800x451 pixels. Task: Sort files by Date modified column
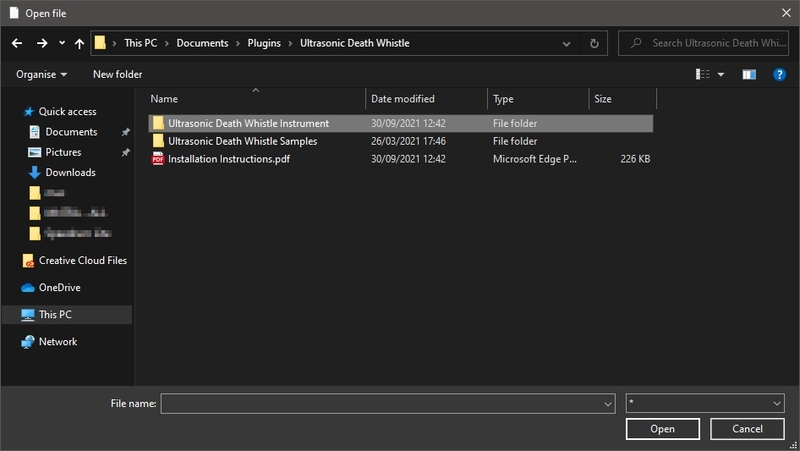(x=402, y=99)
